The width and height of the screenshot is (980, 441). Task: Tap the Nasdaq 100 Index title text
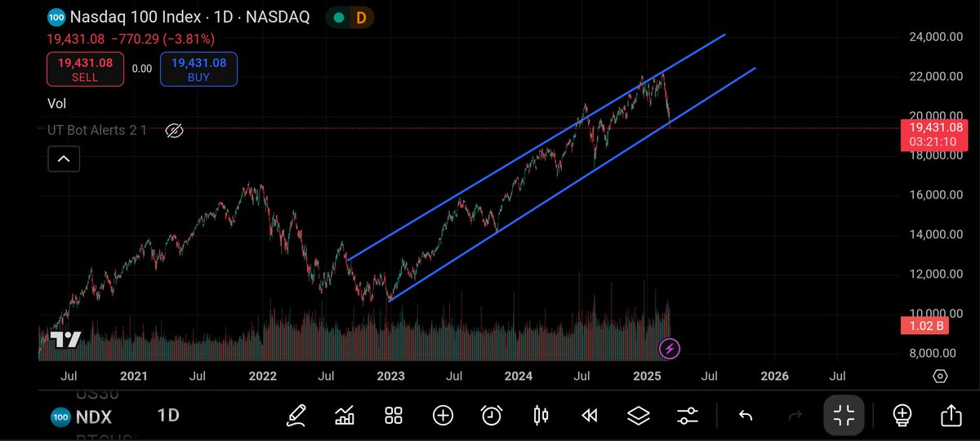(138, 17)
